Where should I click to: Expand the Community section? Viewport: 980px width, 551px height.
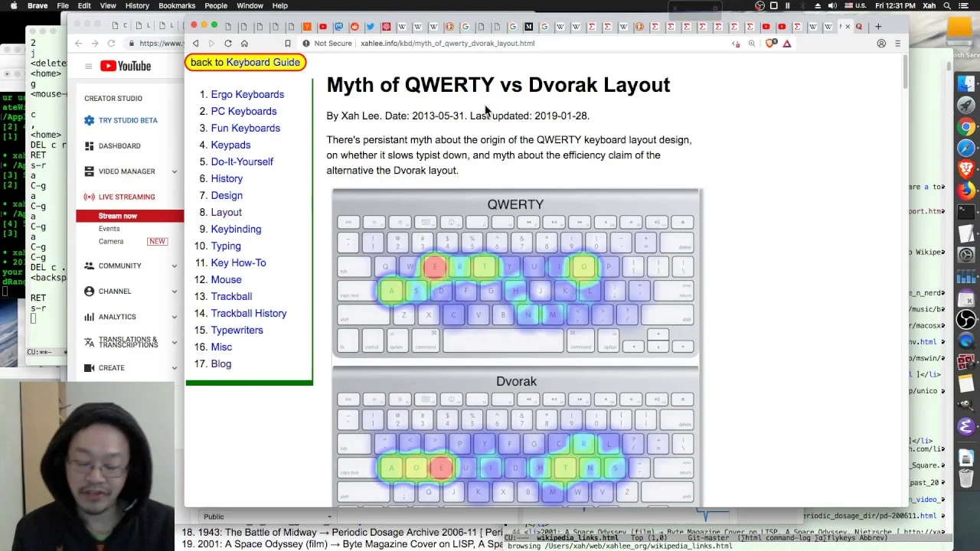(175, 266)
